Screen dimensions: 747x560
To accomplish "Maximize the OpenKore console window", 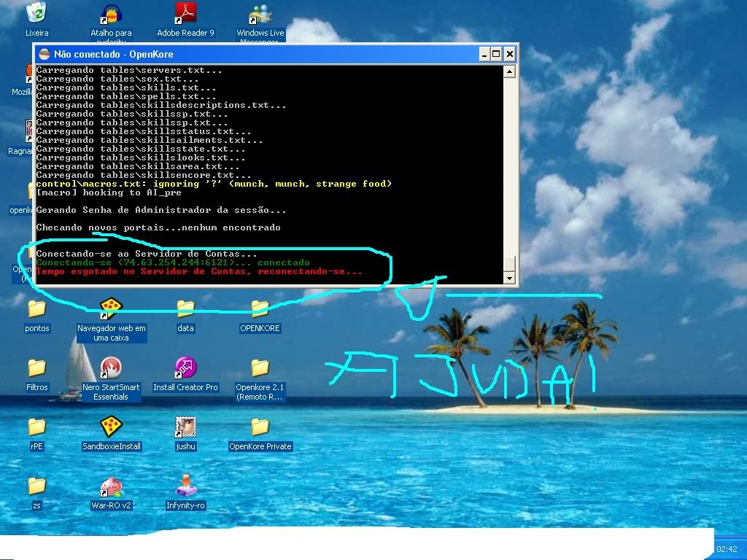I will pyautogui.click(x=497, y=54).
